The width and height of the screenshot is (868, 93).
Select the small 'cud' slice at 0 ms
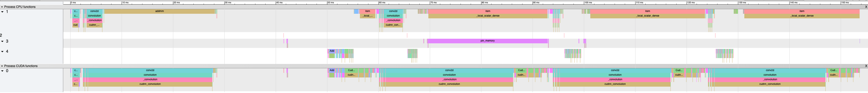[75, 25]
